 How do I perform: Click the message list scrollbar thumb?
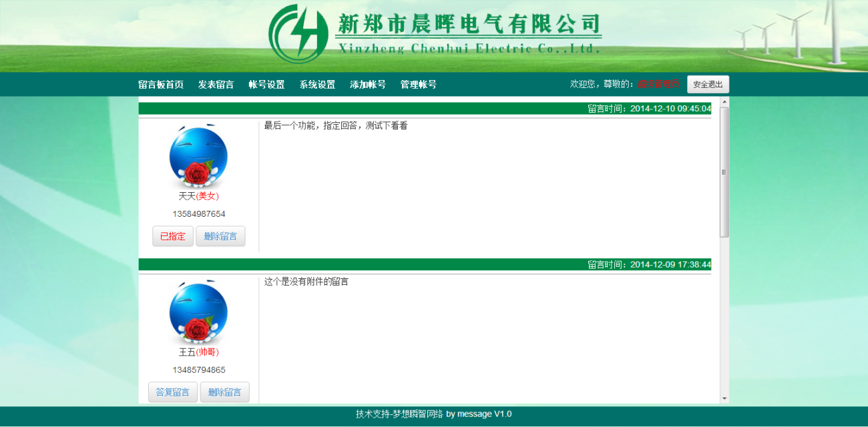[724, 172]
